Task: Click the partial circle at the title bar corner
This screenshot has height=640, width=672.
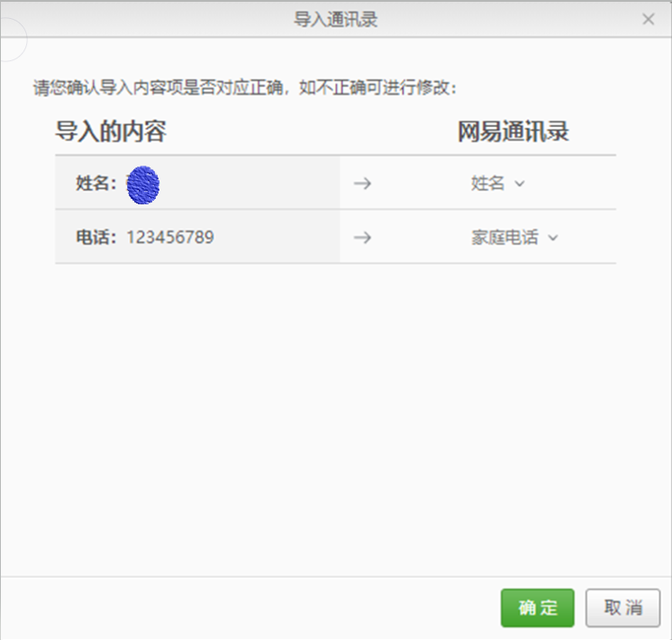Action: tap(14, 40)
